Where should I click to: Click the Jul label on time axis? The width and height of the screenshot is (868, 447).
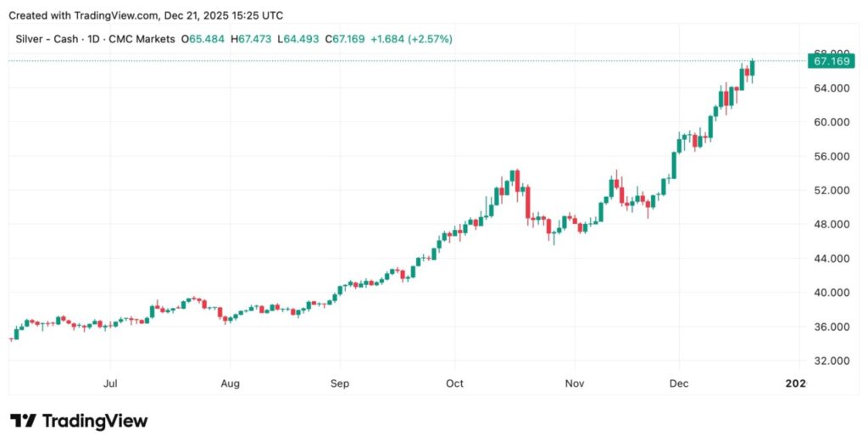tap(110, 383)
